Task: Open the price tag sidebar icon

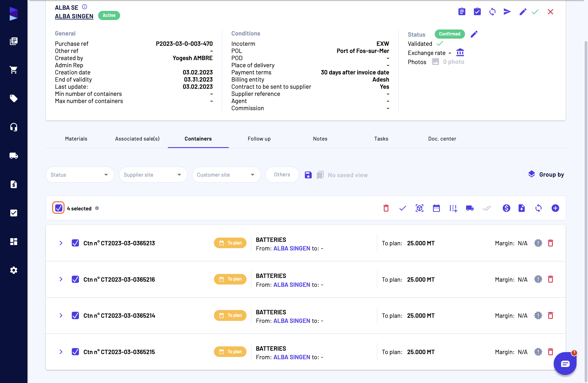Action: (13, 98)
